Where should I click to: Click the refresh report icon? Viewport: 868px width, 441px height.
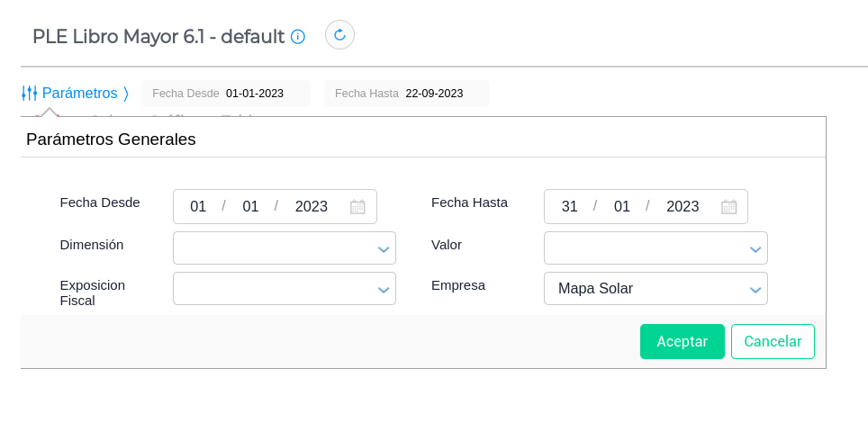[339, 35]
